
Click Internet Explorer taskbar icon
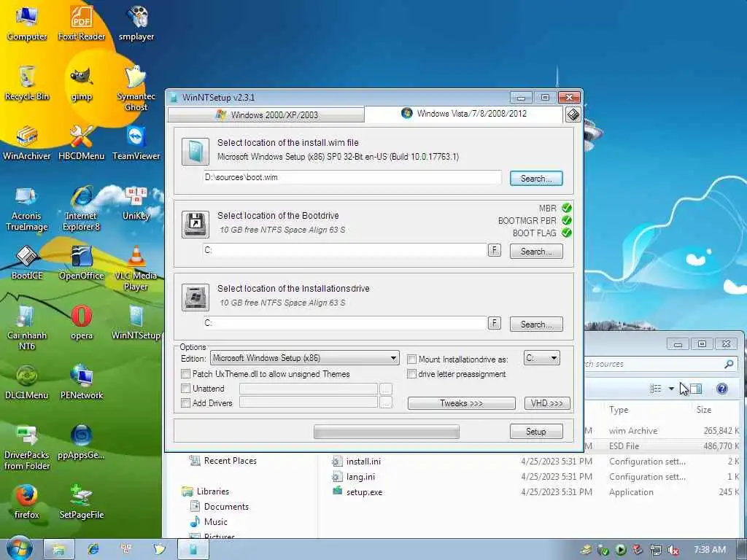(x=93, y=549)
